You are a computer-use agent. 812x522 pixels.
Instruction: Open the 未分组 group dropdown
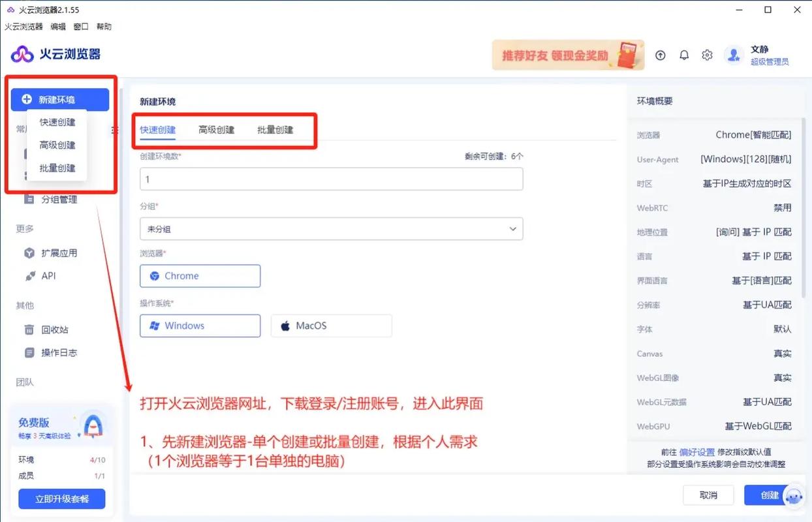(x=332, y=229)
